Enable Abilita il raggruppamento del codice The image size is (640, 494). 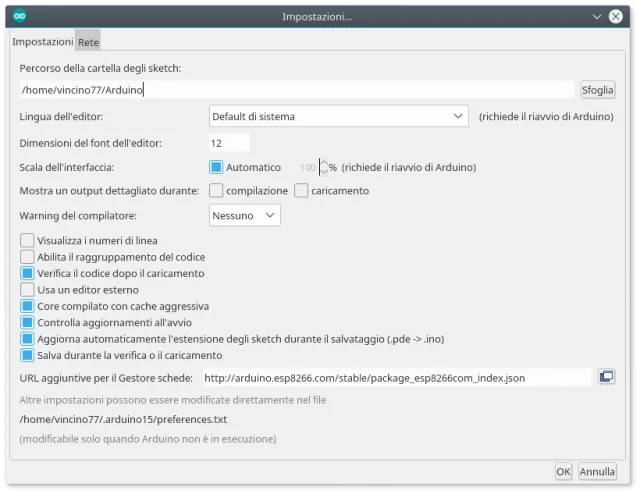click(27, 257)
